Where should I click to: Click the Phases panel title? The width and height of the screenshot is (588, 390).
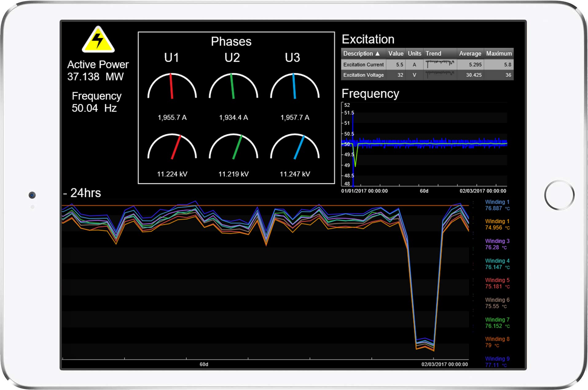[x=231, y=41]
